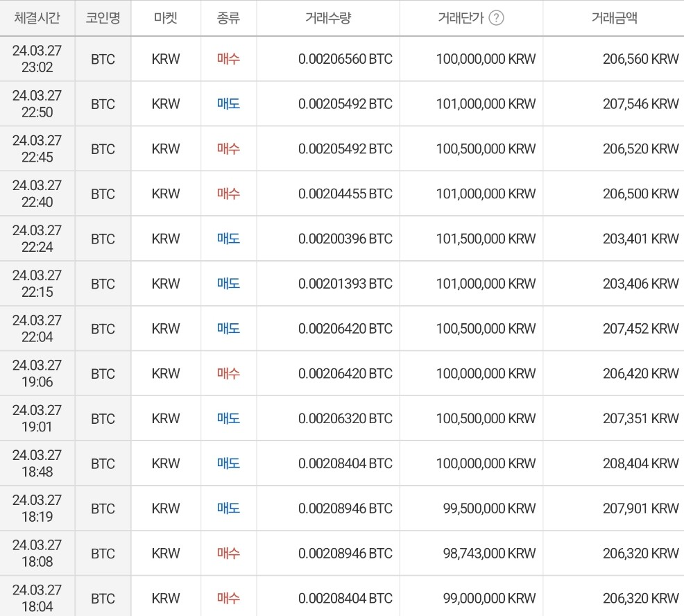Click 매수 type in 22:45 row
Image resolution: width=684 pixels, height=616 pixels.
[229, 148]
